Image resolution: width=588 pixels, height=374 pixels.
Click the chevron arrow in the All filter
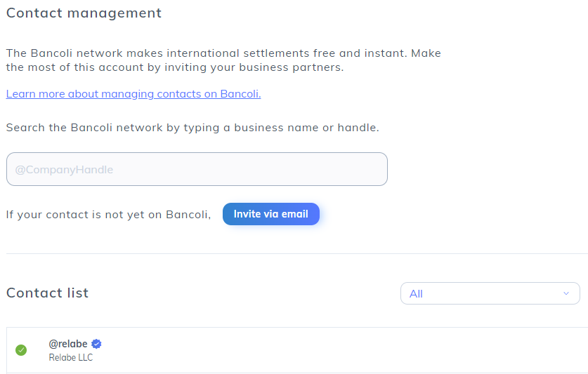pos(566,293)
